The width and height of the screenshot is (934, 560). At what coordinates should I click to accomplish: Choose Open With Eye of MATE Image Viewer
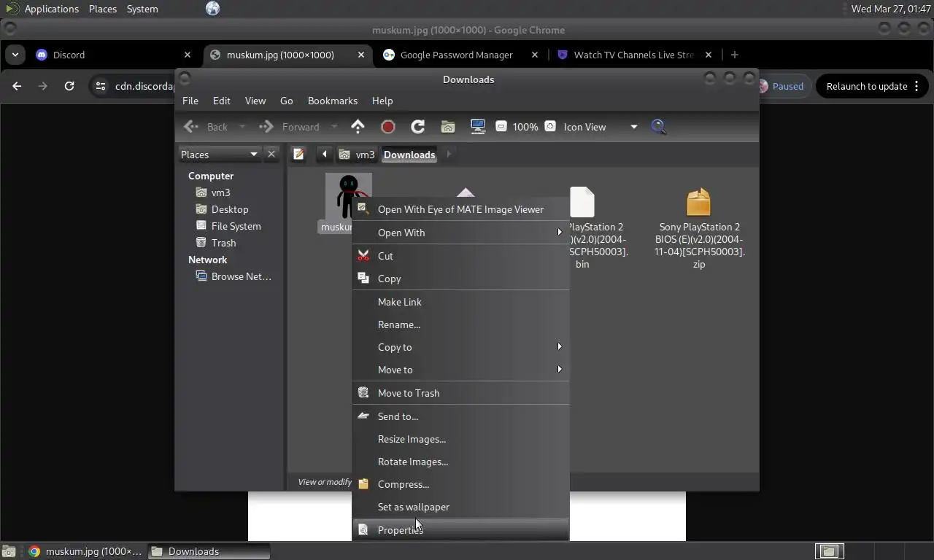coord(460,209)
